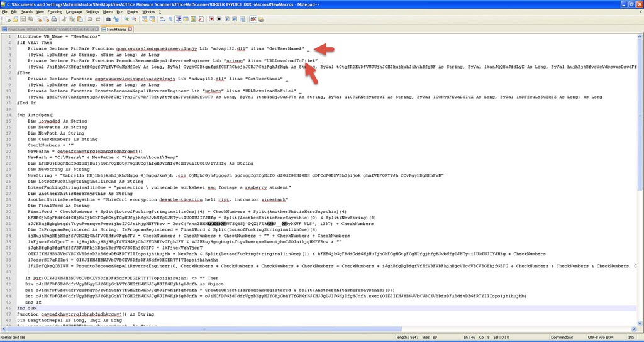Show the Document Map icon
This screenshot has width=644, height=342.
click(194, 19)
